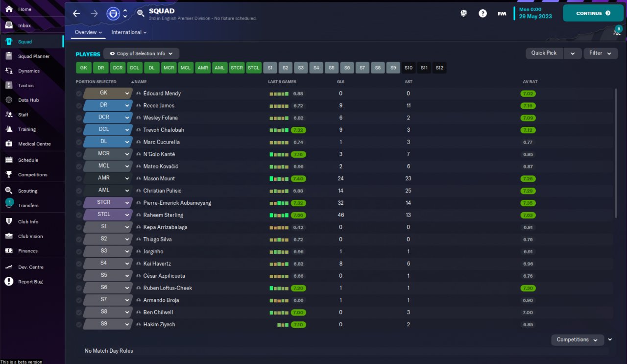The image size is (627, 364).
Task: Open the Competitions dropdown at bottom right
Action: [x=578, y=340]
